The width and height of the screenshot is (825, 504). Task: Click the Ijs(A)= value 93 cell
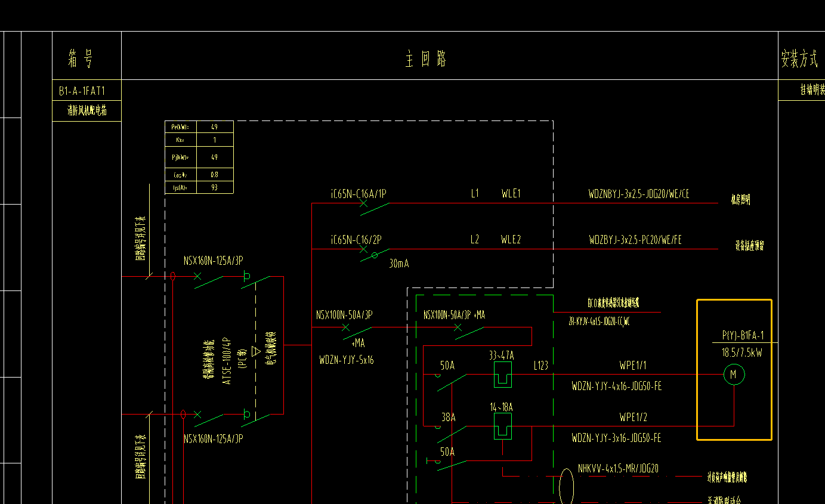click(214, 187)
